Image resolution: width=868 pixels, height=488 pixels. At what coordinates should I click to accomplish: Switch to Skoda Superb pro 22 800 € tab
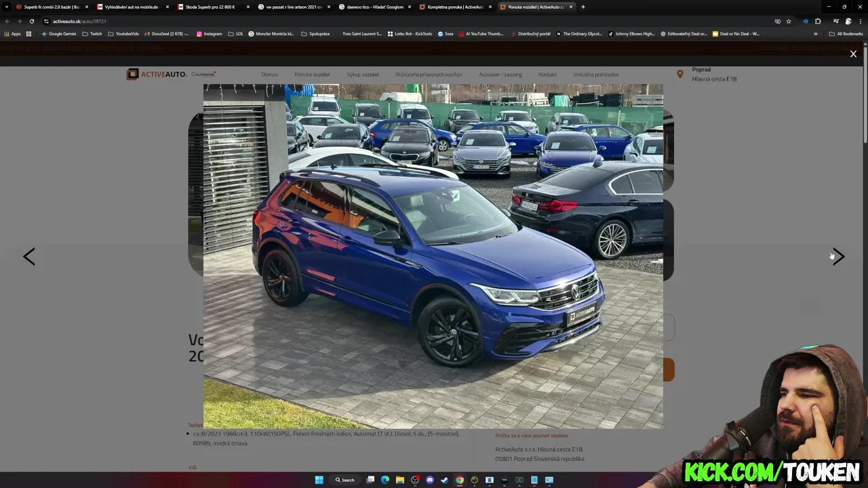(213, 7)
